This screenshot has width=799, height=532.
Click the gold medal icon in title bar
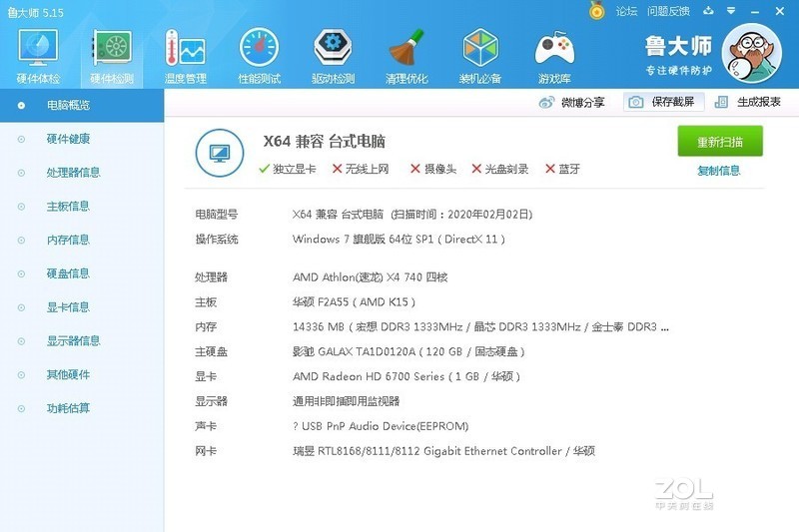pyautogui.click(x=596, y=10)
